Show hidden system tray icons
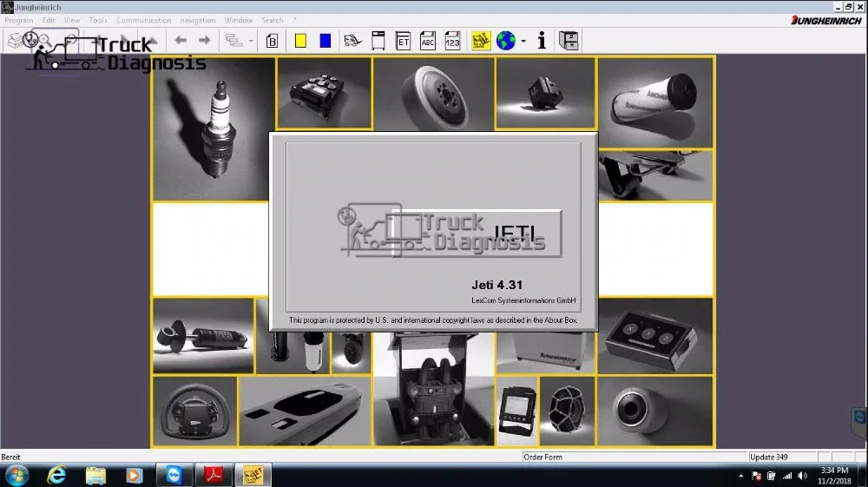The width and height of the screenshot is (868, 487). point(740,476)
